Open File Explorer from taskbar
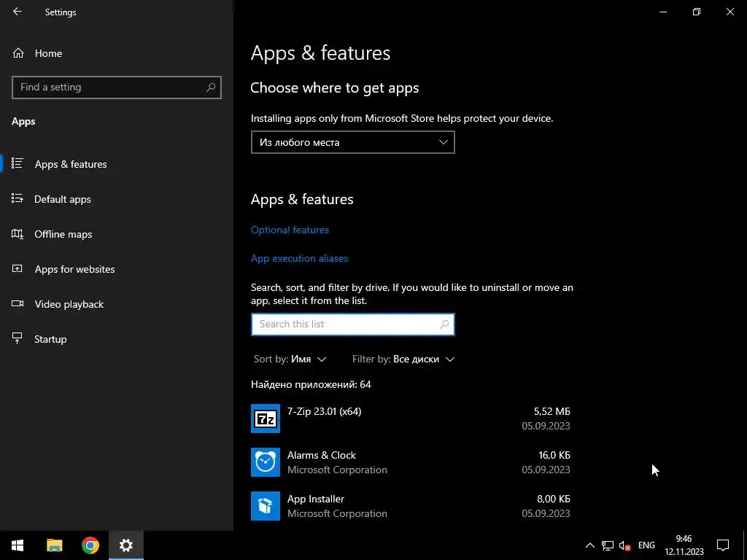The image size is (747, 560). click(54, 545)
